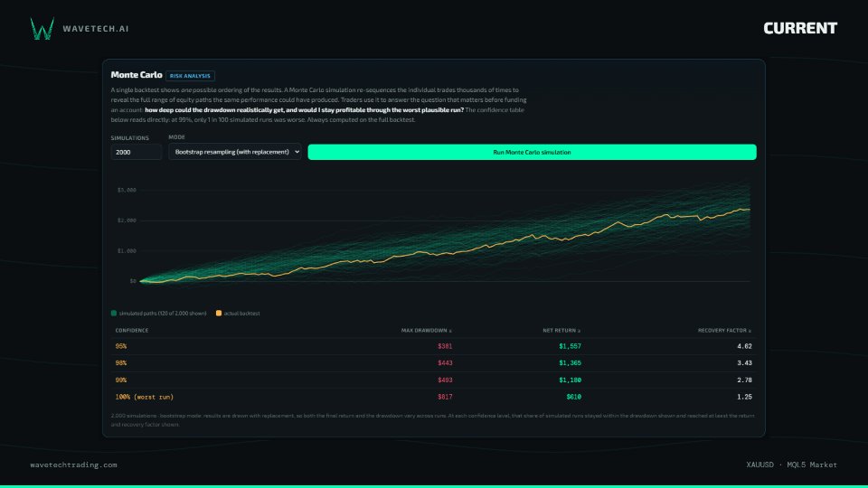Select the 95% confidence row label
868x488 pixels.
click(x=120, y=346)
